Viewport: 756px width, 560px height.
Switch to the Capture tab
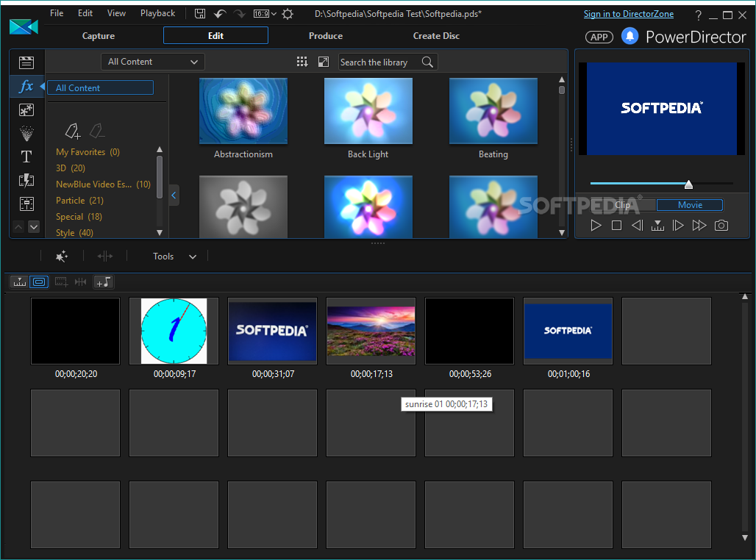pyautogui.click(x=99, y=36)
